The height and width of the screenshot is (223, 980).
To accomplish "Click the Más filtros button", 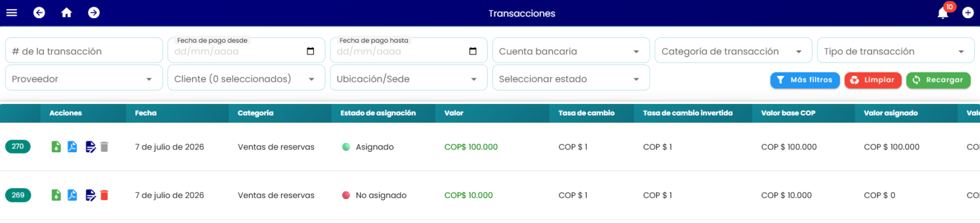I will pyautogui.click(x=805, y=80).
